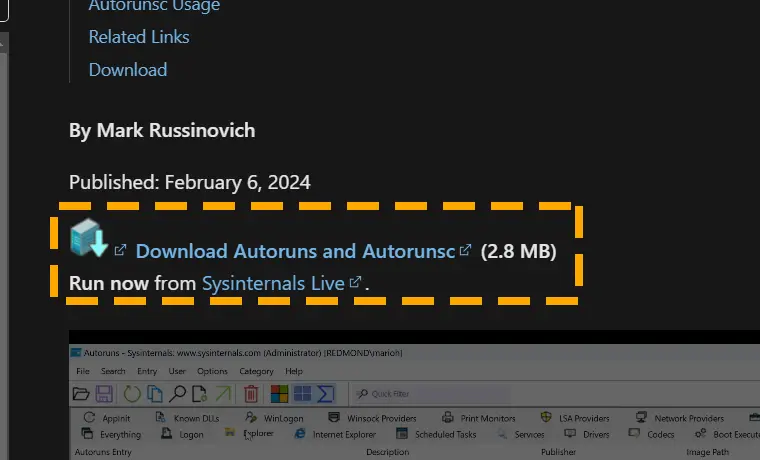Open the File menu in Autoruns
Viewport: 760px width, 460px height.
click(83, 371)
